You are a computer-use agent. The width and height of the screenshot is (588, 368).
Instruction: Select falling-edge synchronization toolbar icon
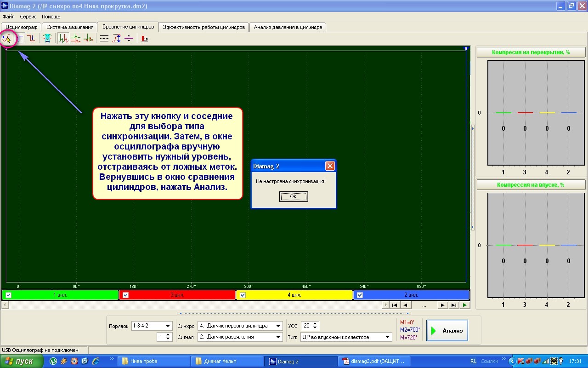(x=31, y=39)
